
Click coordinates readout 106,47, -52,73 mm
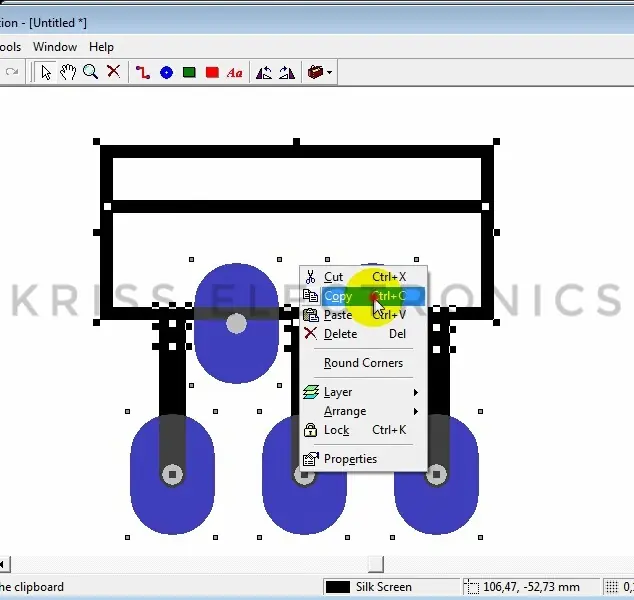(531, 587)
